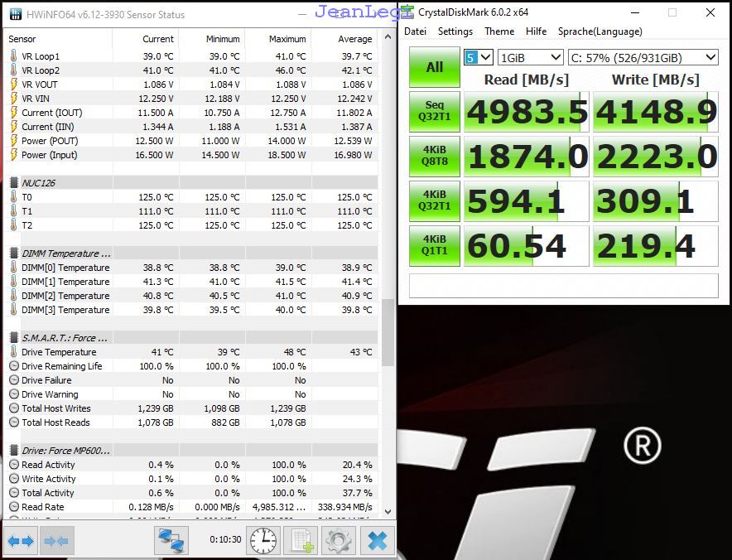Close the sensor window with blue X icon

tap(377, 541)
